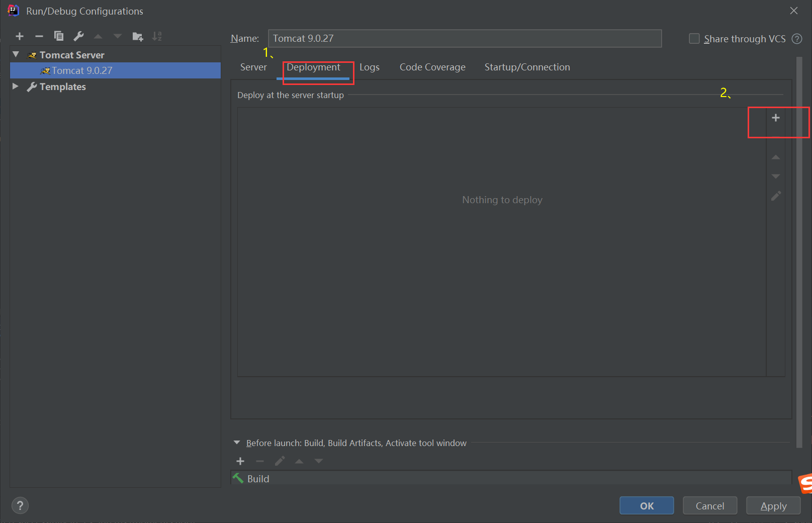
Task: Move deployment item up
Action: 776,157
